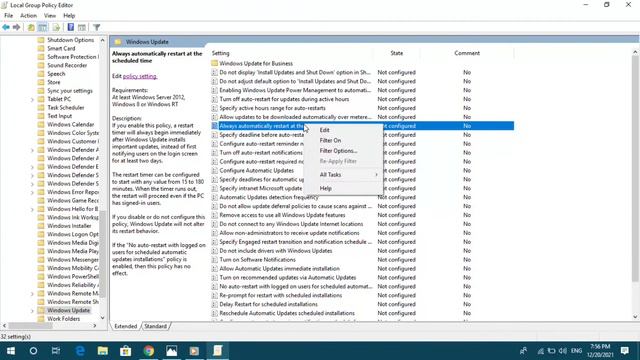The image size is (640, 360).
Task: Launch Google Chrome from taskbar
Action: point(149,351)
